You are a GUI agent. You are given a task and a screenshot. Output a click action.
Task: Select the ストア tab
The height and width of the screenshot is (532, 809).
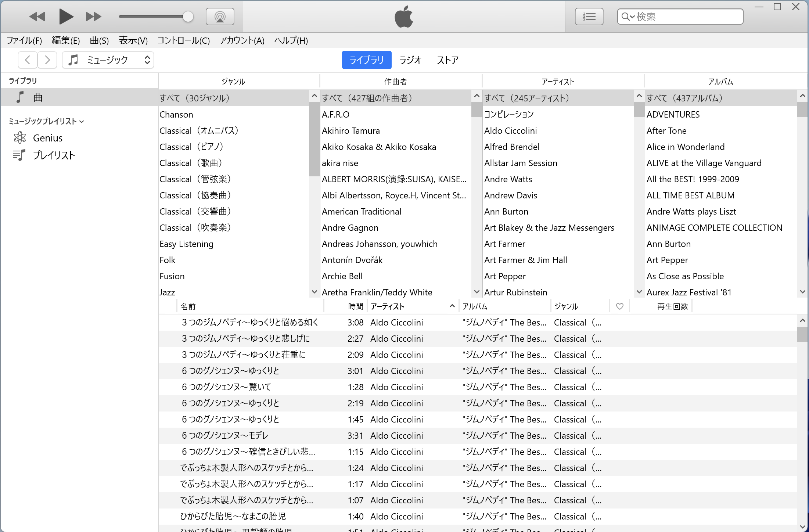click(447, 60)
